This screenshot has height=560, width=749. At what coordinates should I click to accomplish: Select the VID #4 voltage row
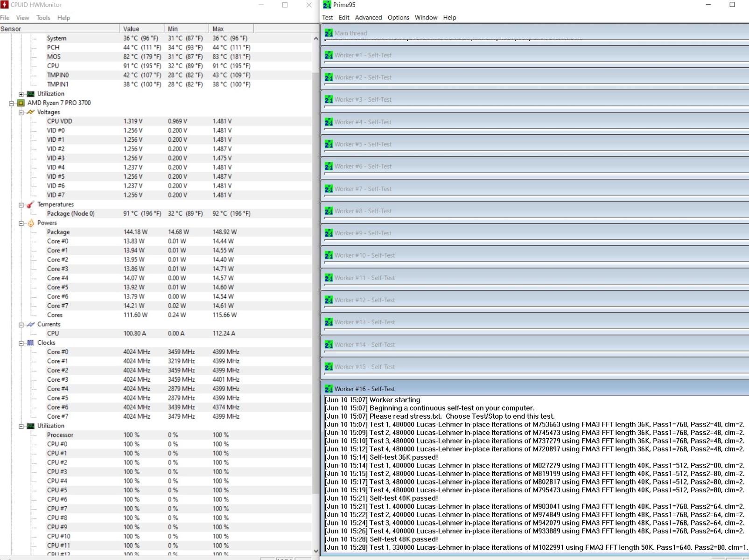[x=156, y=168]
